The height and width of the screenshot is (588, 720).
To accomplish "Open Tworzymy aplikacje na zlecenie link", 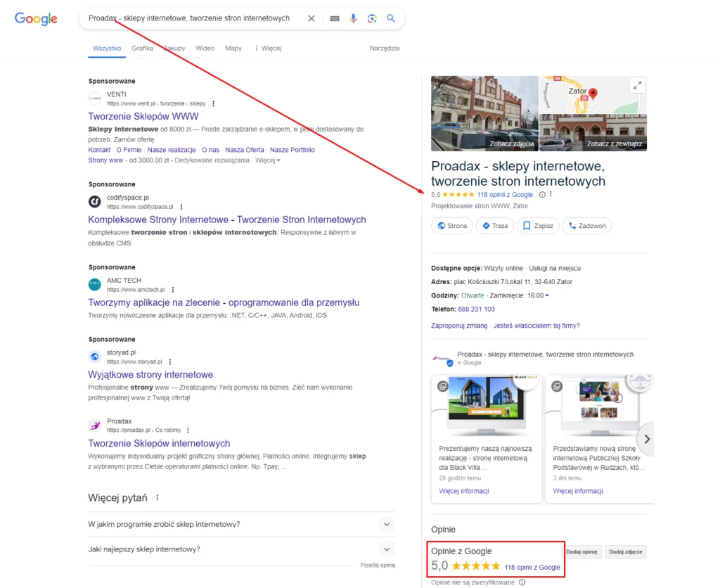I will 224,302.
